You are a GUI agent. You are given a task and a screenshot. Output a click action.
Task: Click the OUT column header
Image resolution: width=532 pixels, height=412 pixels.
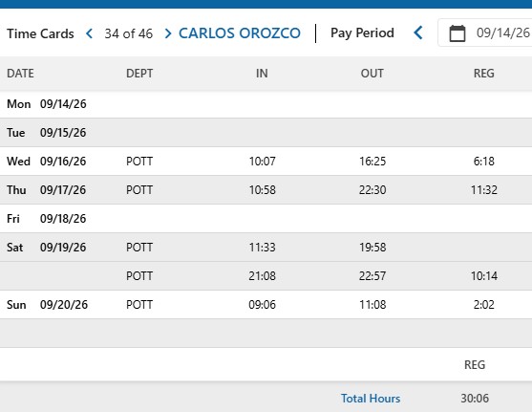(x=372, y=74)
